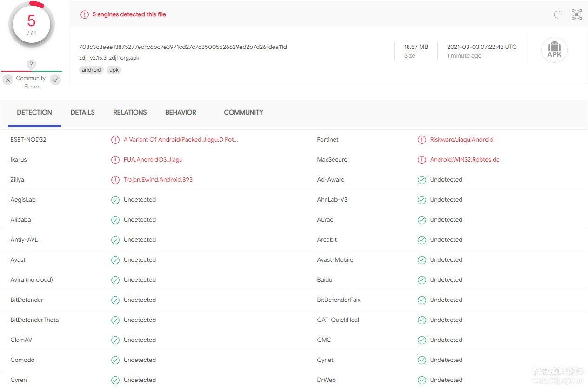Click the android tag
This screenshot has height=388, width=588.
point(91,70)
